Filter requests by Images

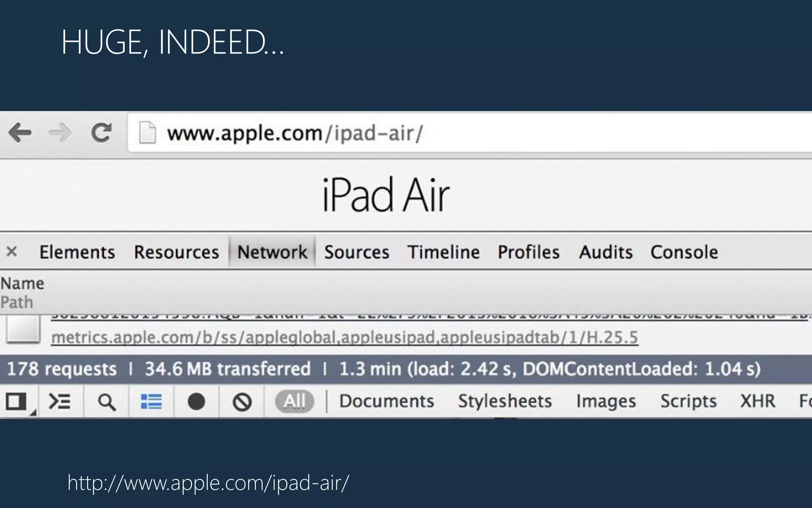coord(606,401)
